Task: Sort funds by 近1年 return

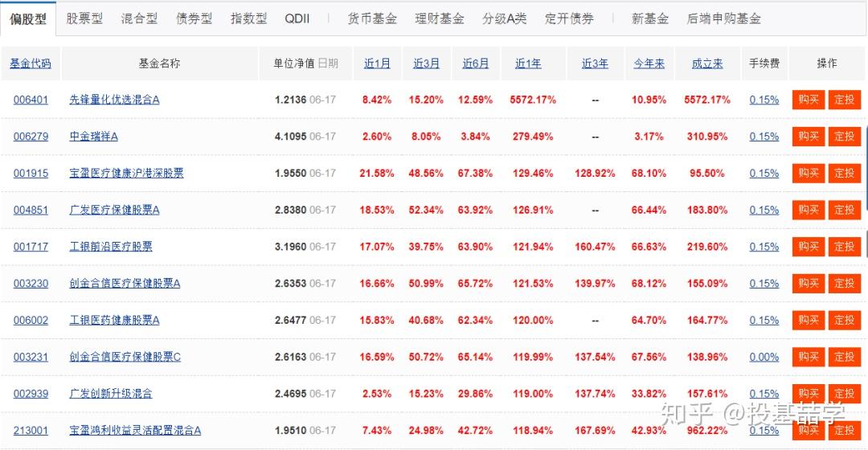Action: (x=528, y=63)
